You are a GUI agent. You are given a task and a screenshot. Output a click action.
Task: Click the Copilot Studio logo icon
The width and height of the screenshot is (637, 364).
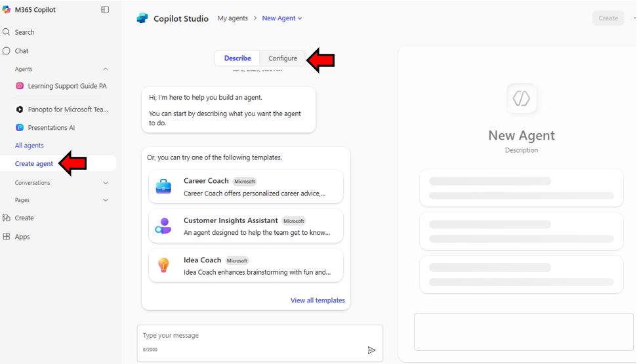point(142,18)
